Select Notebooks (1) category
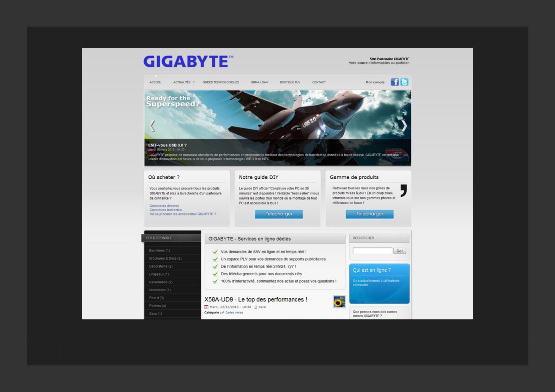Image resolution: width=555 pixels, height=392 pixels. [x=160, y=290]
